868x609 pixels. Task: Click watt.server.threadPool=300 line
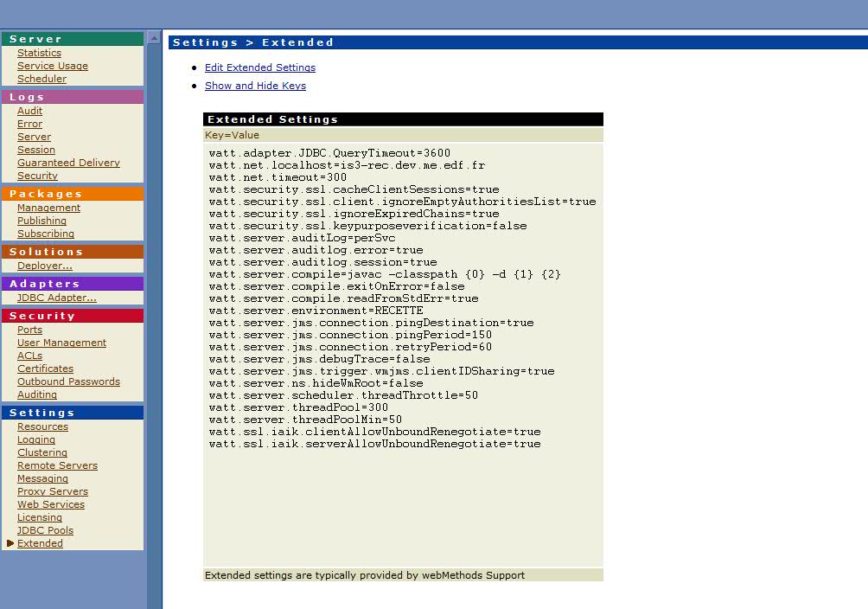click(x=298, y=407)
